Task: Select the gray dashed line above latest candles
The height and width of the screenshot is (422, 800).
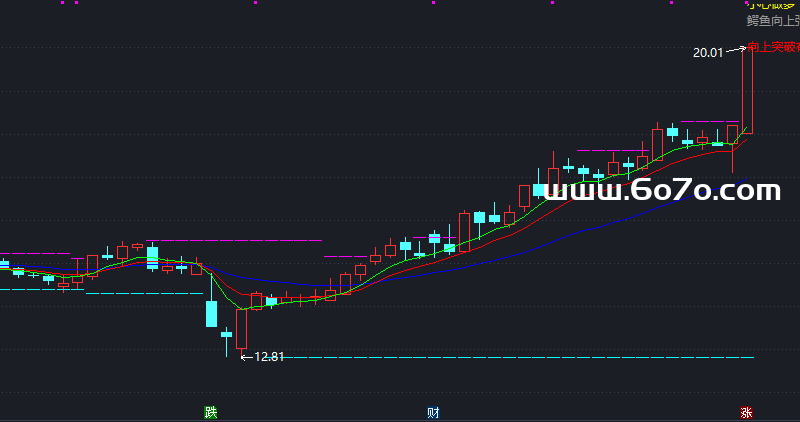Action: point(710,122)
